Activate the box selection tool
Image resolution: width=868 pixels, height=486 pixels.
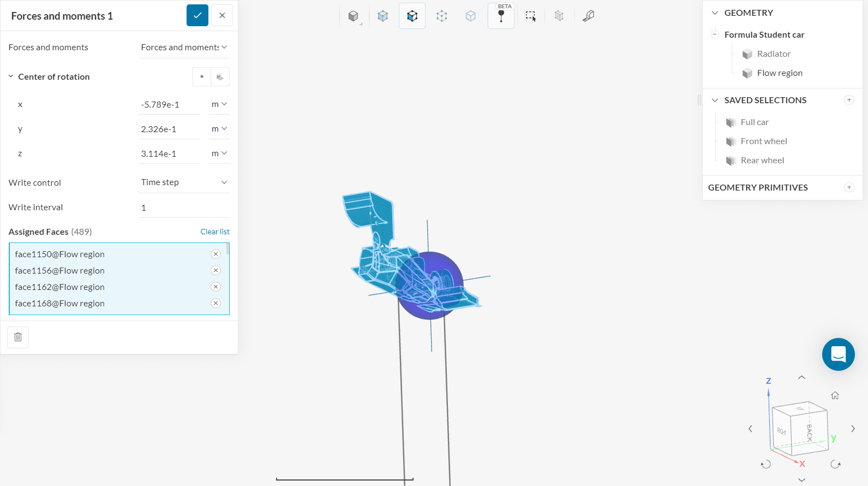coord(530,16)
